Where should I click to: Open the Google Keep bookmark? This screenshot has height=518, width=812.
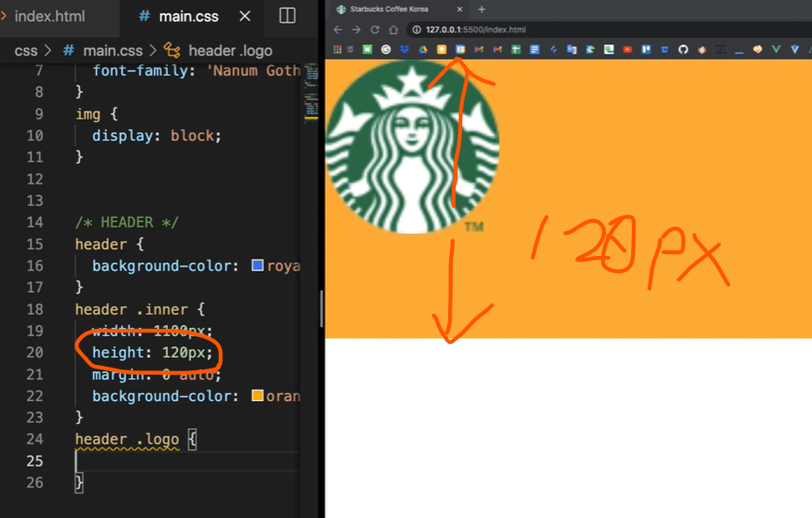tap(442, 49)
